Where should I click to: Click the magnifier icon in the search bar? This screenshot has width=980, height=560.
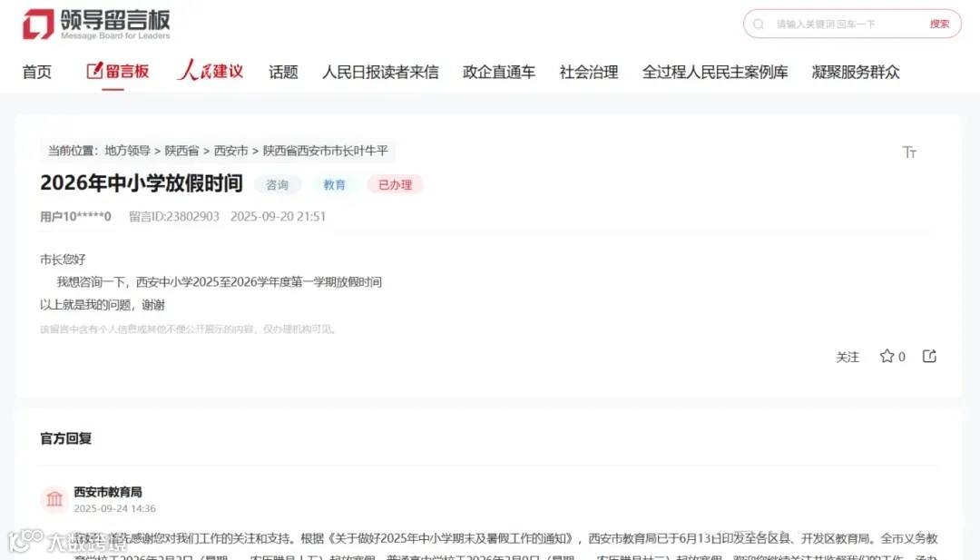pos(759,24)
